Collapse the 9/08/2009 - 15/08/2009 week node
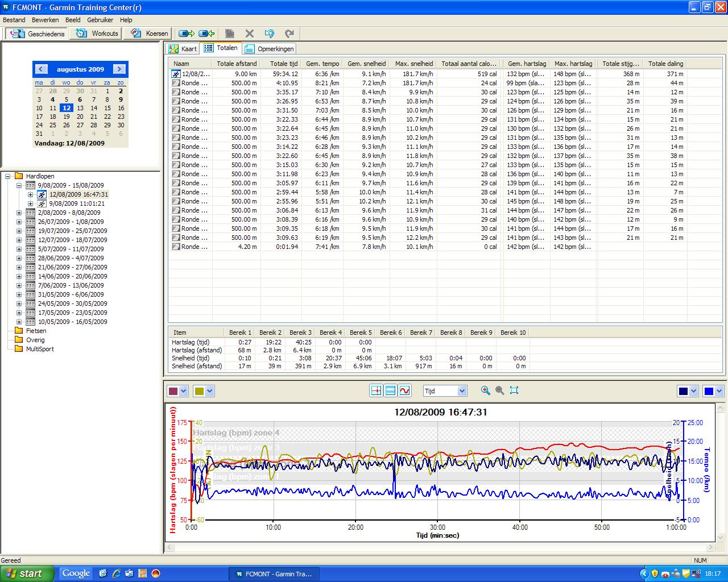This screenshot has height=582, width=728. 19,185
